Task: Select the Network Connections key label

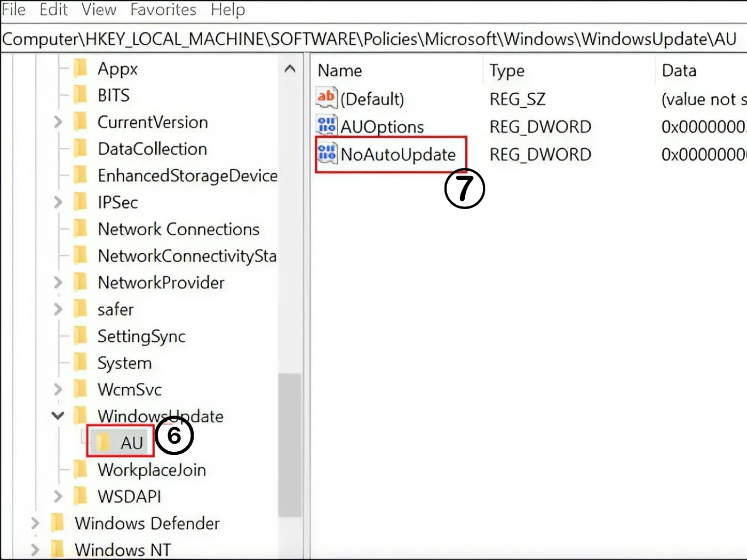Action: pos(179,229)
